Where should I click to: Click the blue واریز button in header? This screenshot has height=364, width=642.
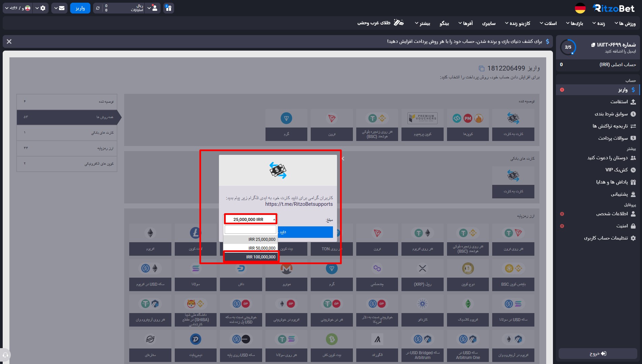click(80, 8)
